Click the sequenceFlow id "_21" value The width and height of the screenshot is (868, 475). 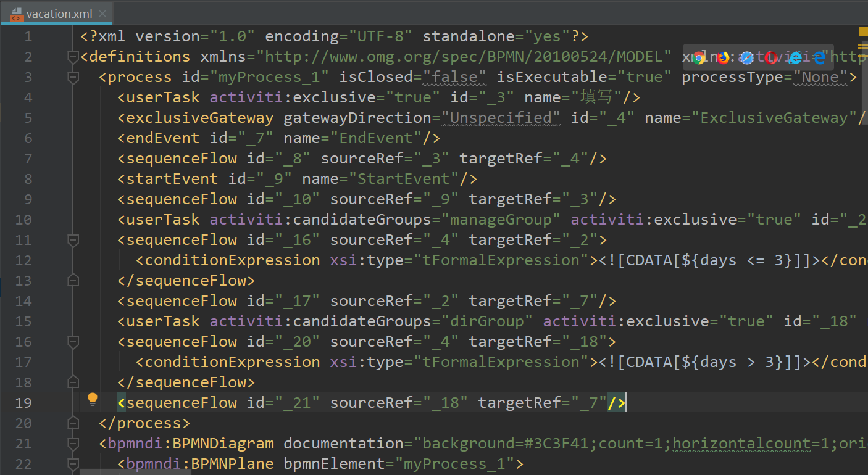click(x=296, y=403)
